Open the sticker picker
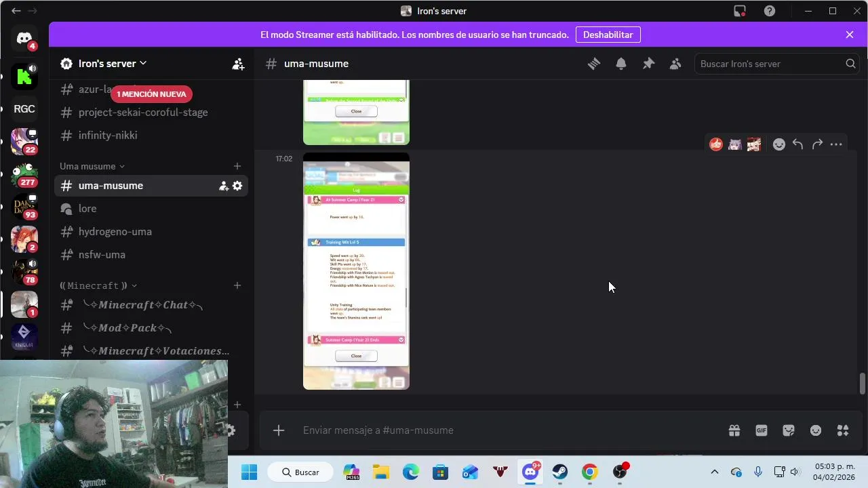The image size is (868, 488). [789, 430]
